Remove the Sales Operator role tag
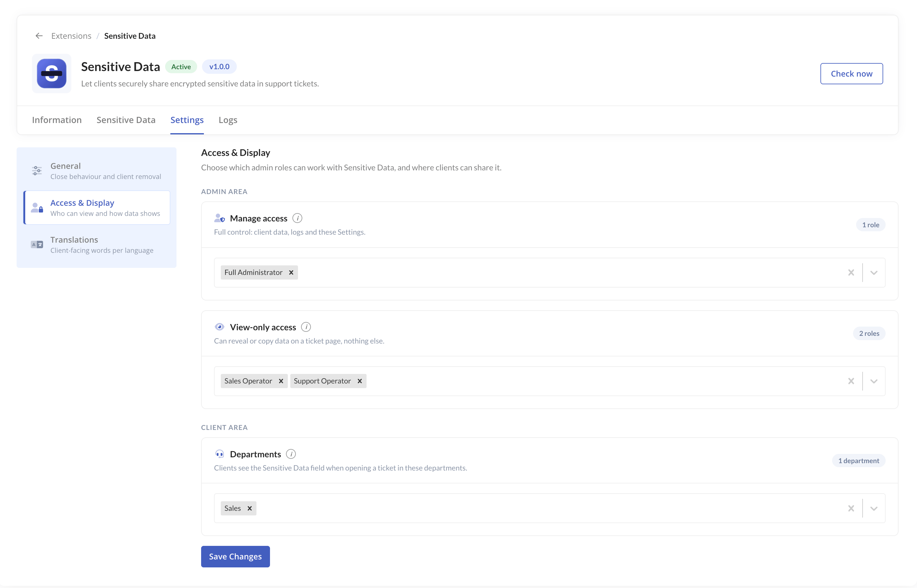 (x=281, y=381)
